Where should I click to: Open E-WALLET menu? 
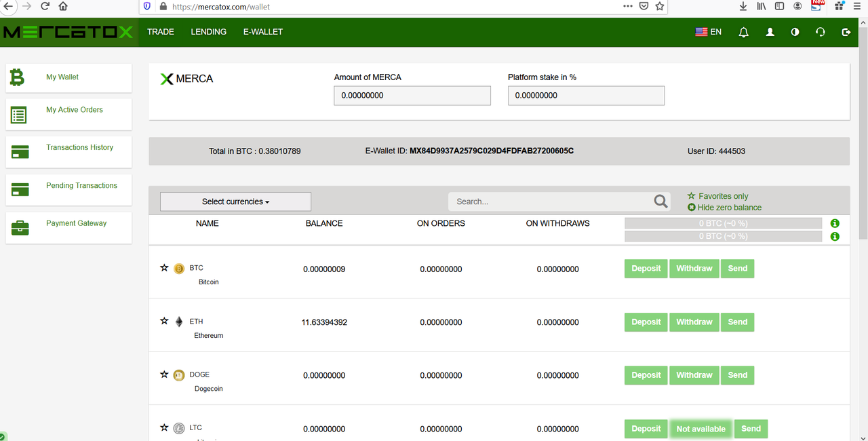click(263, 32)
